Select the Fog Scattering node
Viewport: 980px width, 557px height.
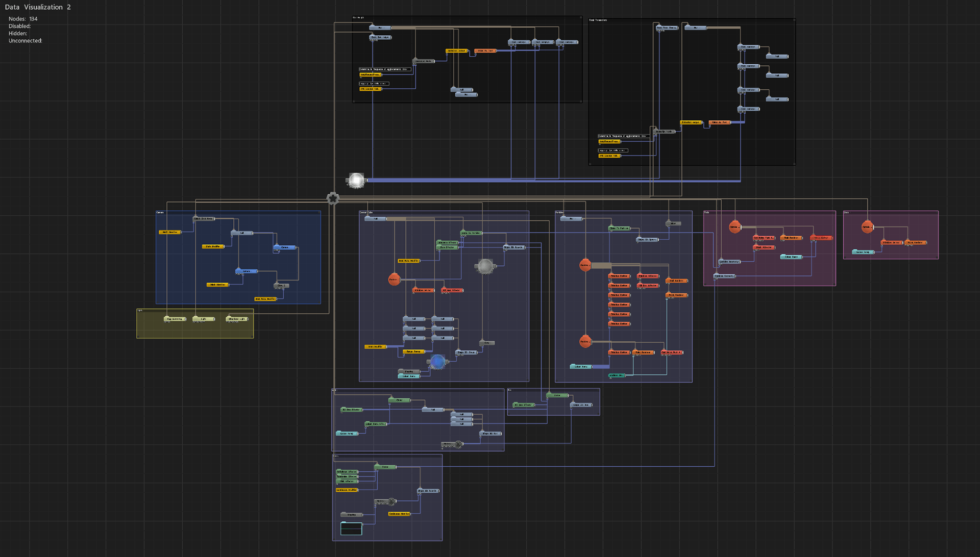tap(175, 319)
